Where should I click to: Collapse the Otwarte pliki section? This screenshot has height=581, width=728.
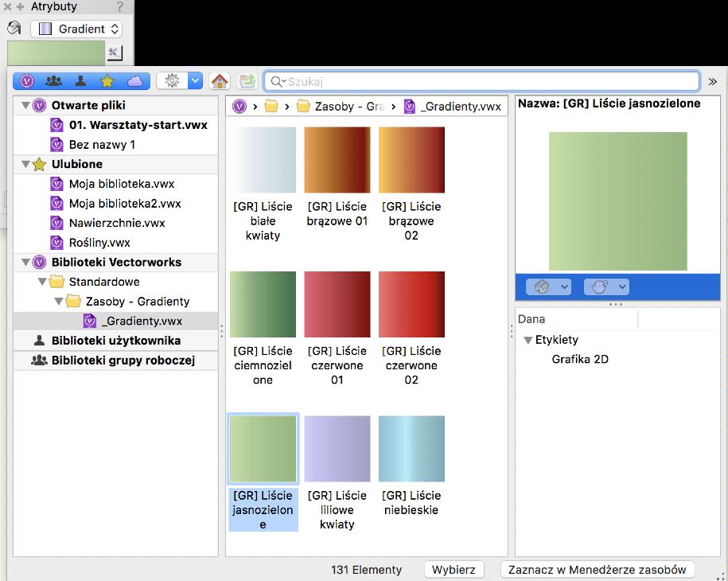pyautogui.click(x=25, y=105)
